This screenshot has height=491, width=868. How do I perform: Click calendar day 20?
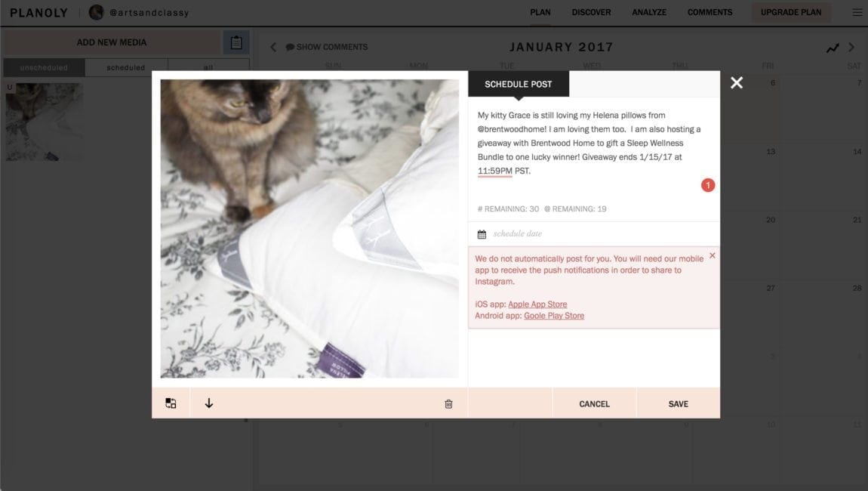(x=771, y=220)
